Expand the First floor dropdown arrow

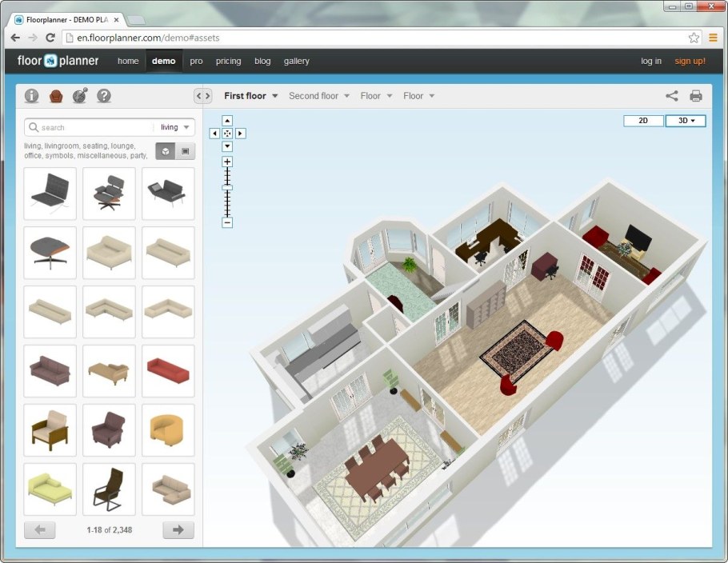point(273,95)
